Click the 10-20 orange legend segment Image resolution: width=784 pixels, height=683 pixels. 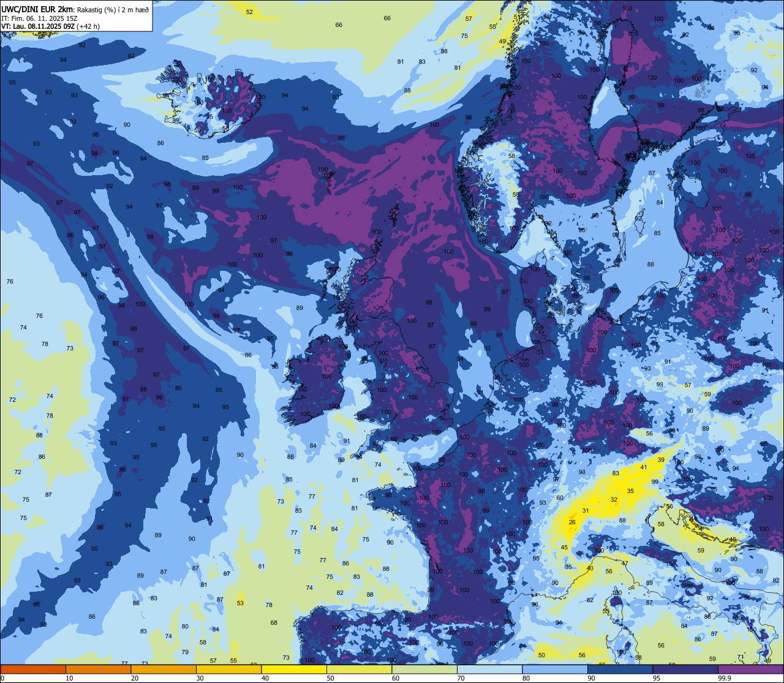coord(98,669)
